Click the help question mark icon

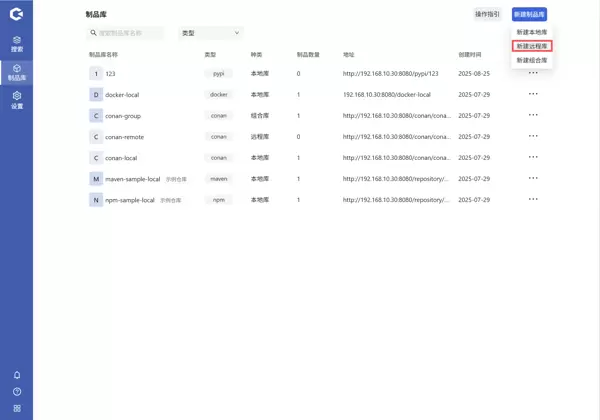(x=17, y=392)
